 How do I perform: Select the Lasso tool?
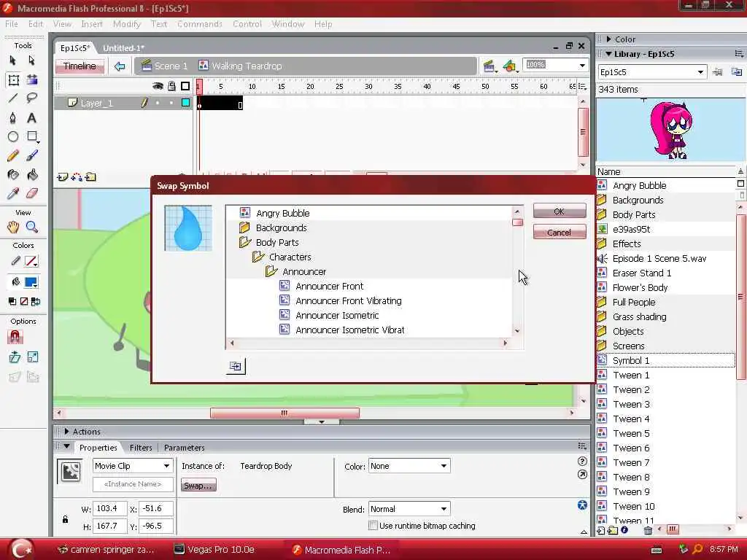pyautogui.click(x=31, y=98)
